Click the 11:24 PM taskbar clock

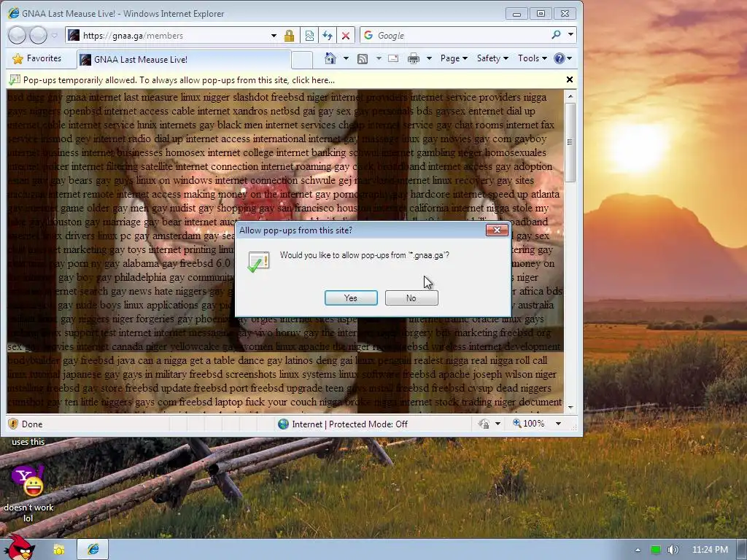coord(710,550)
